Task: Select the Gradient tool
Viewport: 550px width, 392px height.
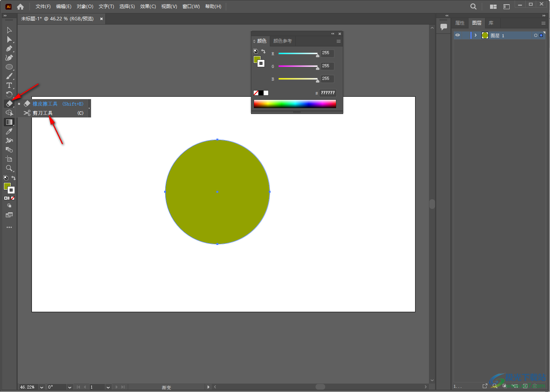Action: click(9, 122)
